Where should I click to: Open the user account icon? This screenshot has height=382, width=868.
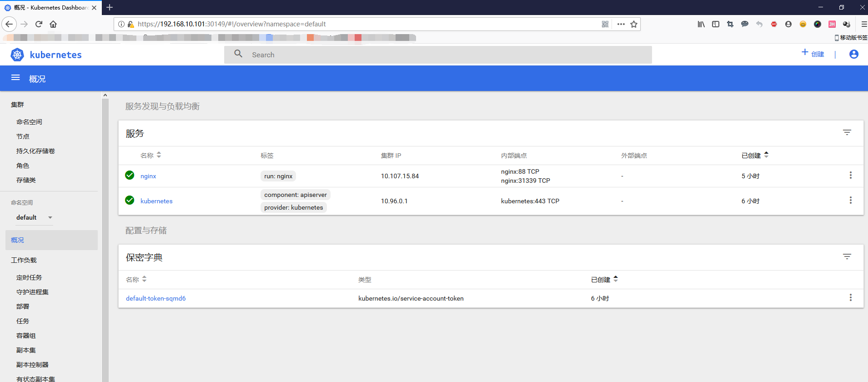[854, 54]
